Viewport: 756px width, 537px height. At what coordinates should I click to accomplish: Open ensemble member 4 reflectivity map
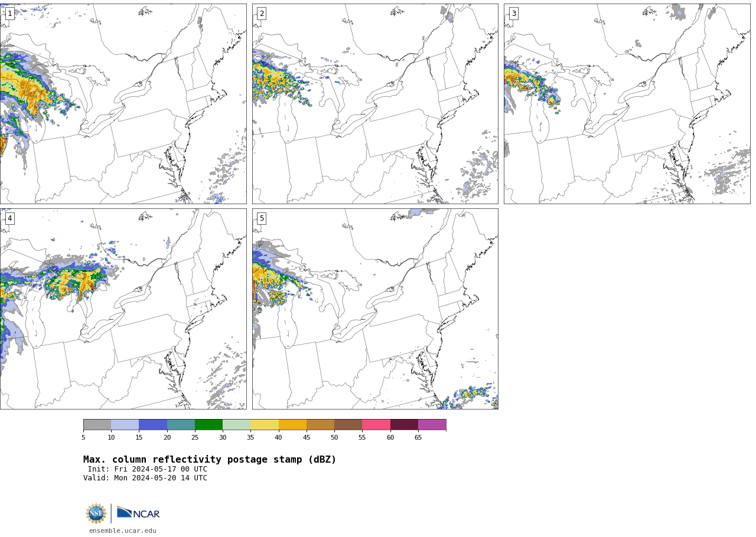123,309
